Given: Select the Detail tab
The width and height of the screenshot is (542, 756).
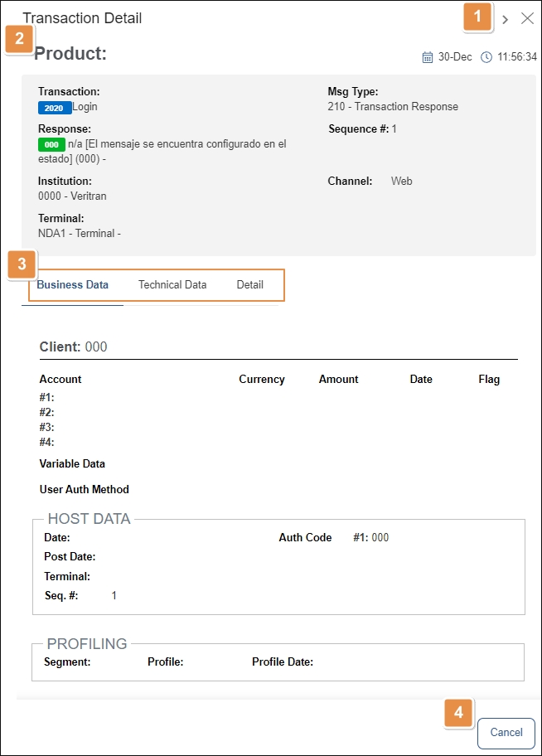Looking at the screenshot, I should 249,285.
